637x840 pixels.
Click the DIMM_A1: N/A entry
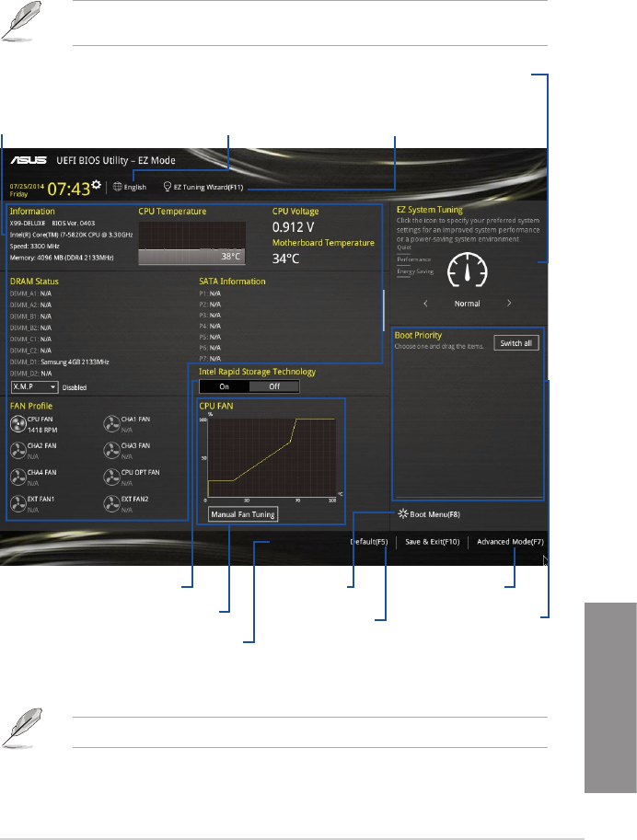(x=30, y=293)
